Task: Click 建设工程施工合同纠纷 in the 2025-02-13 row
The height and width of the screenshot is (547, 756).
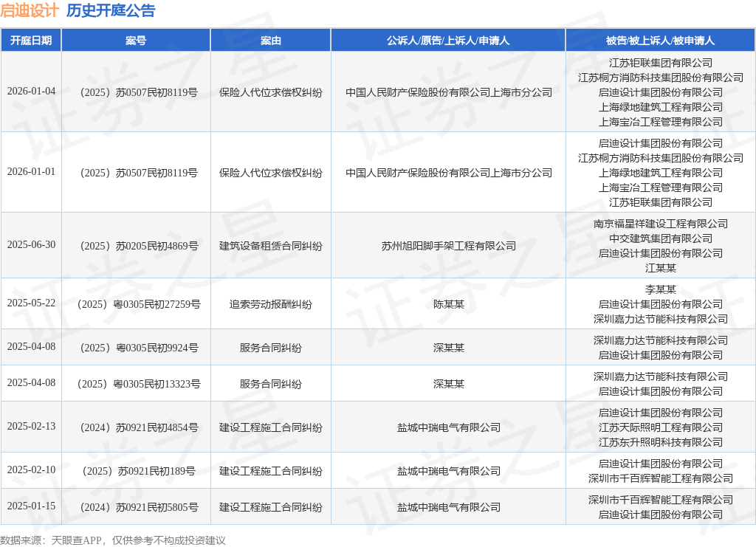Action: [270, 427]
